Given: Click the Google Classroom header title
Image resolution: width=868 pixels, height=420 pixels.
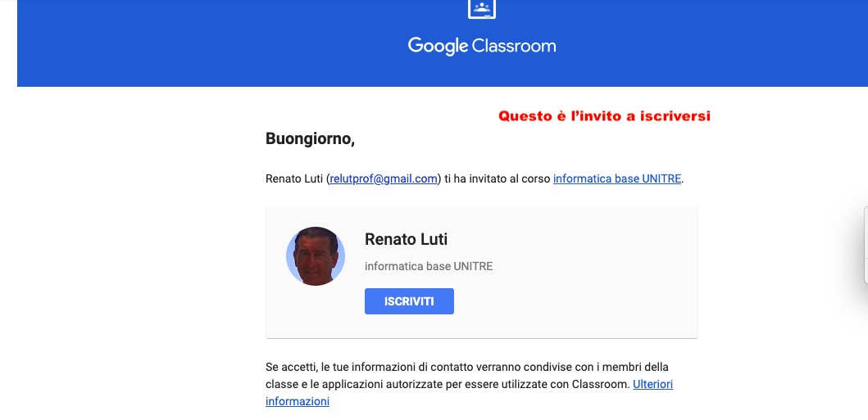Looking at the screenshot, I should [482, 46].
